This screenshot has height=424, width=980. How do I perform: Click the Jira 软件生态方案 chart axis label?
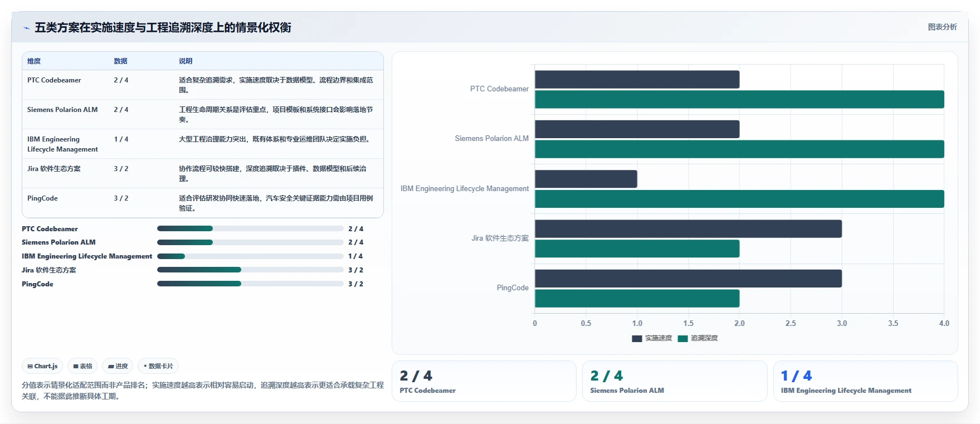tap(500, 238)
